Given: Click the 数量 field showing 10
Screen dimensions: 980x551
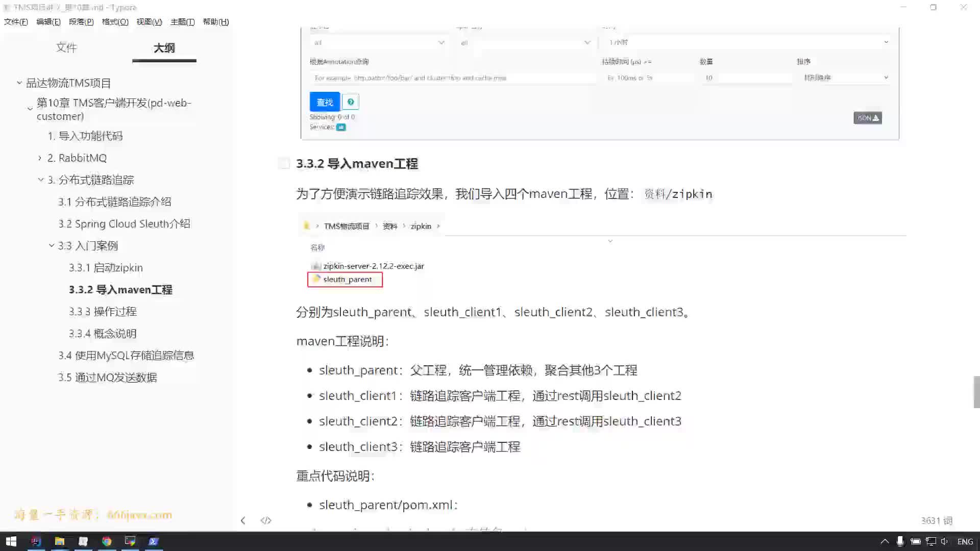Looking at the screenshot, I should pos(747,78).
